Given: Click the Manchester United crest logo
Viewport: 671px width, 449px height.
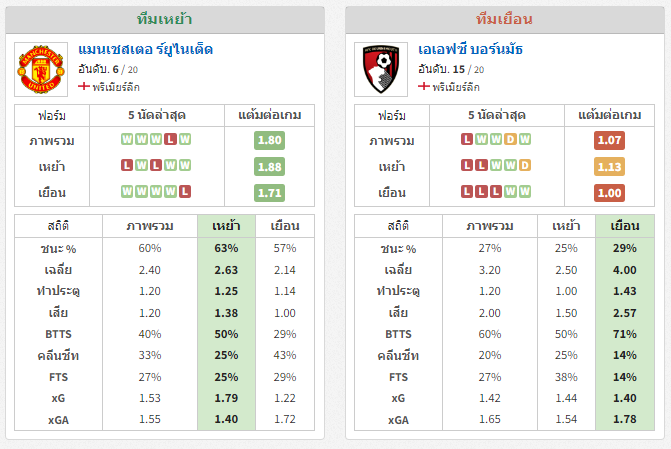Looking at the screenshot, I should 41,69.
